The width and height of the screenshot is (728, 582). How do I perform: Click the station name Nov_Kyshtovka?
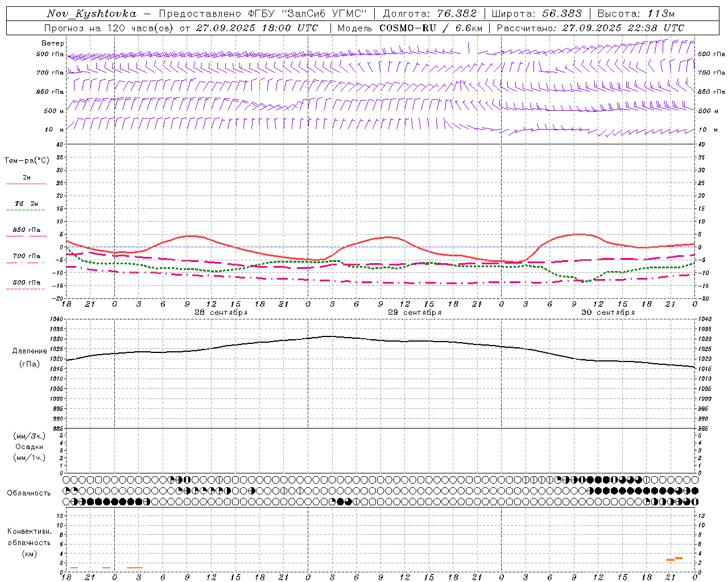pos(92,14)
